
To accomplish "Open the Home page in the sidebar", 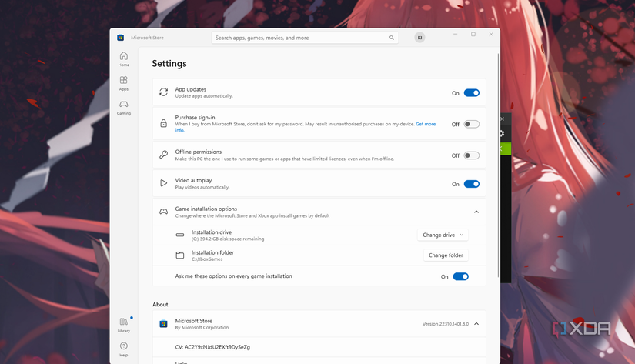I will 123,59.
